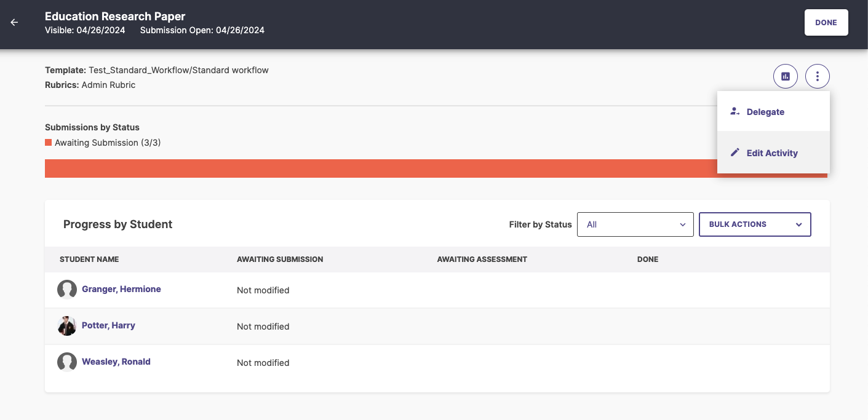Click Potter, Harry's name link

(x=108, y=325)
